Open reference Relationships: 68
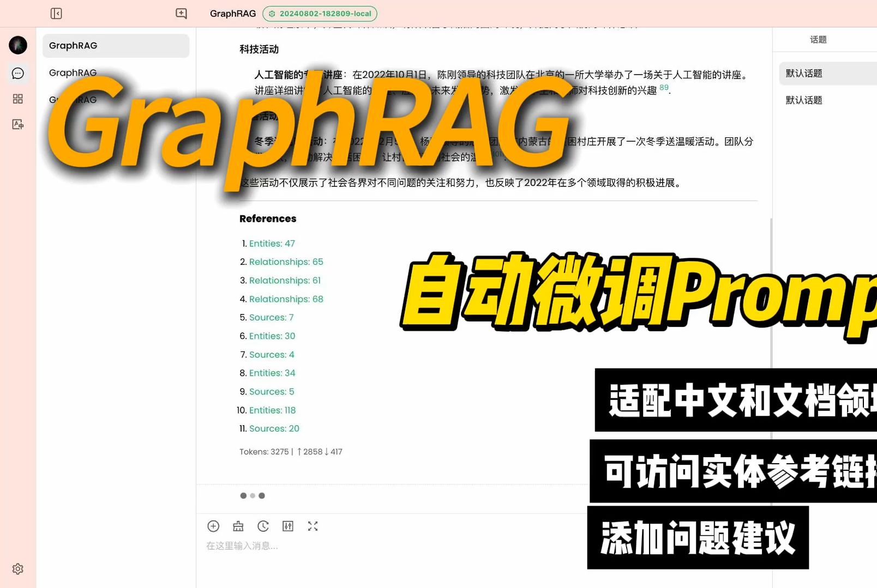This screenshot has height=588, width=877. [x=286, y=299]
